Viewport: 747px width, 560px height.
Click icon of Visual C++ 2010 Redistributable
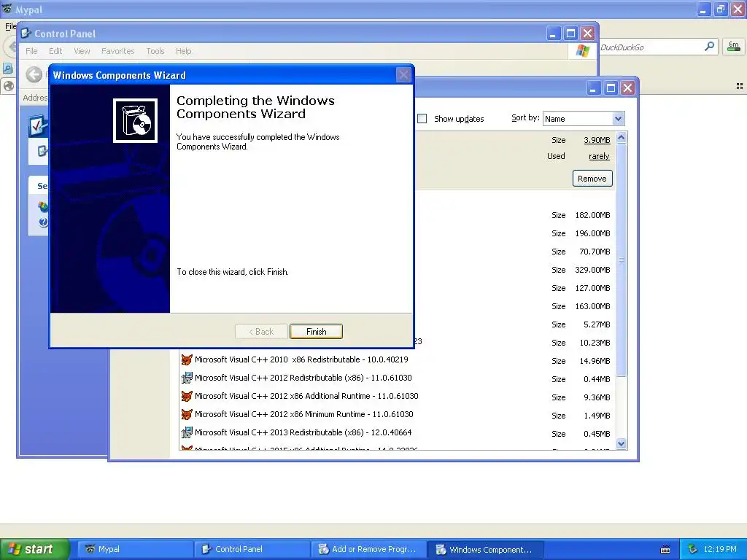pyautogui.click(x=187, y=360)
